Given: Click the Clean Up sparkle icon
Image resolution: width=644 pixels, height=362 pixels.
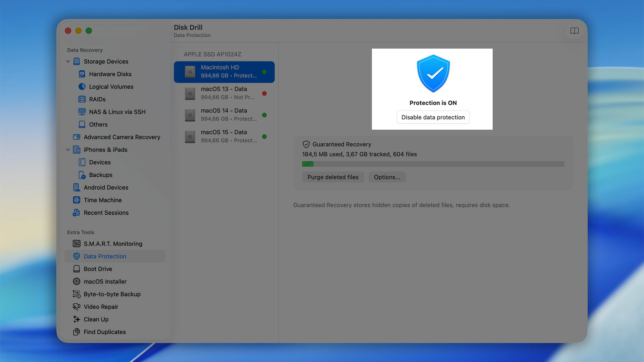Looking at the screenshot, I should pos(77,319).
